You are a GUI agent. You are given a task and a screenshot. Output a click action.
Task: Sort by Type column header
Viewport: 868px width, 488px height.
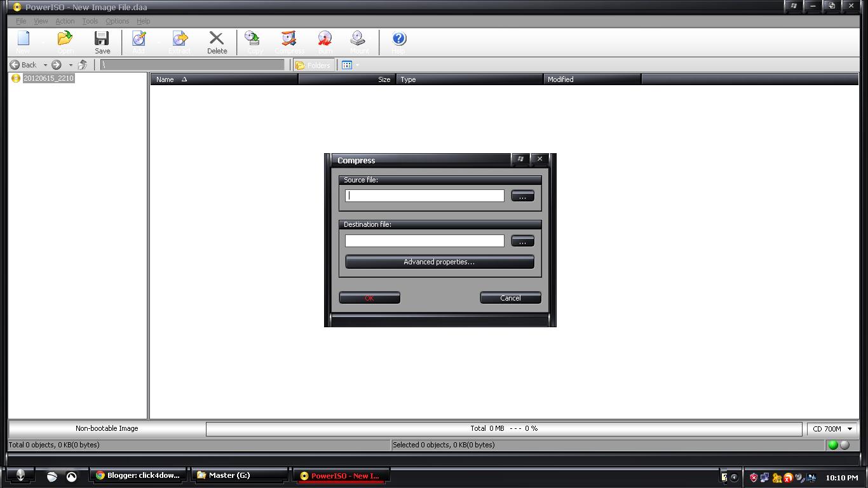(x=470, y=79)
